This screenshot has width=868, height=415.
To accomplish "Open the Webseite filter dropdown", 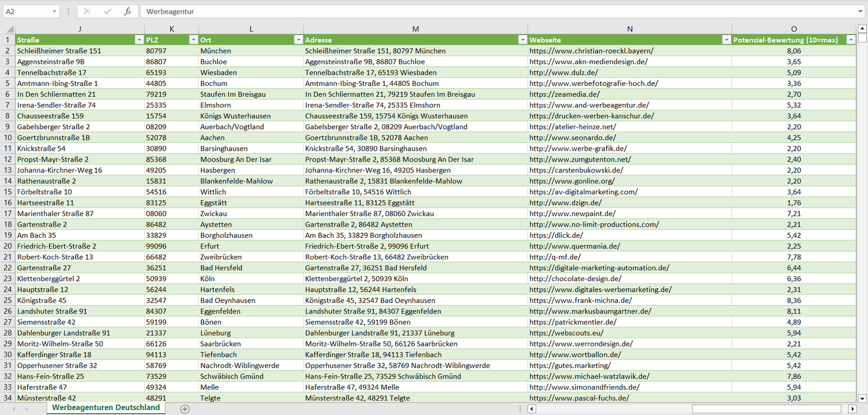I will (x=726, y=40).
